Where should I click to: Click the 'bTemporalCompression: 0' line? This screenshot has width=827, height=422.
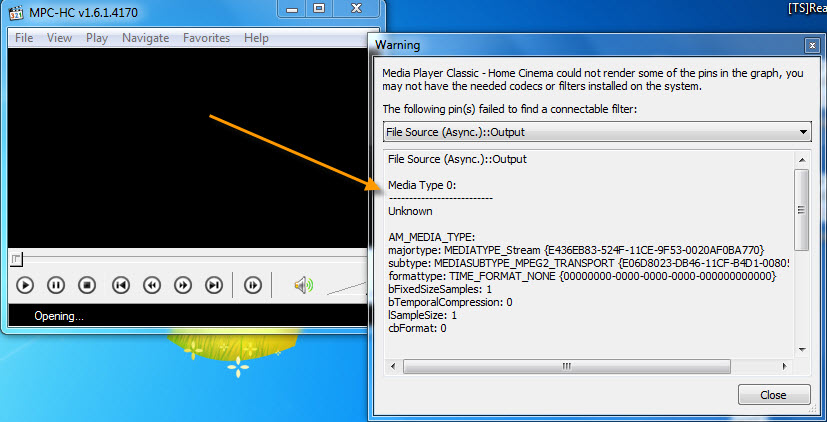coord(450,302)
